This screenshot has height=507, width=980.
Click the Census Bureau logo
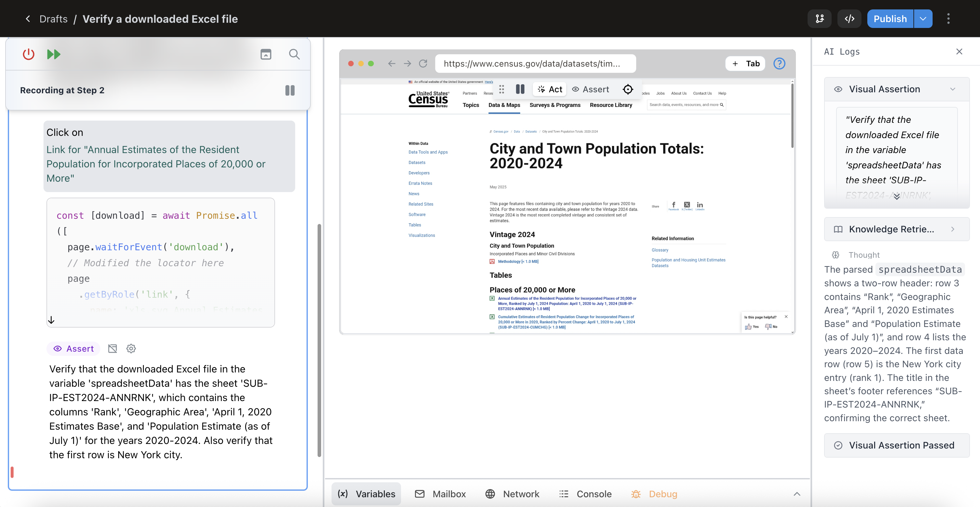(429, 100)
